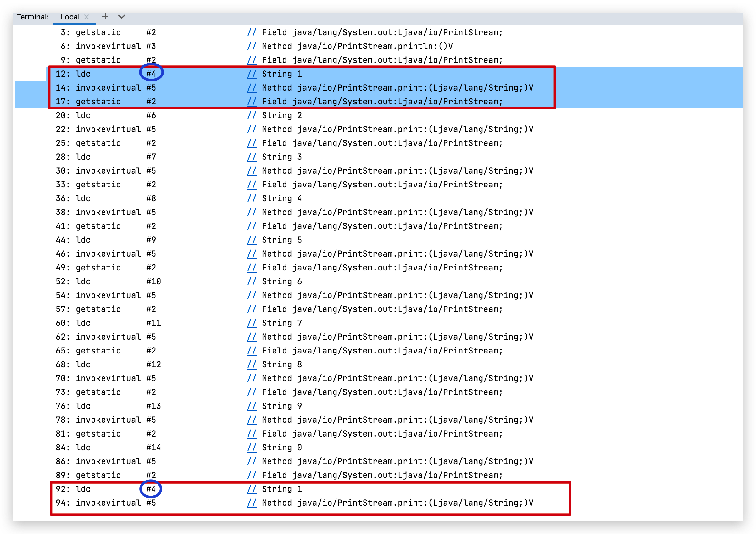Click the invokevirtual text on line 46
This screenshot has width=756, height=534.
[108, 253]
